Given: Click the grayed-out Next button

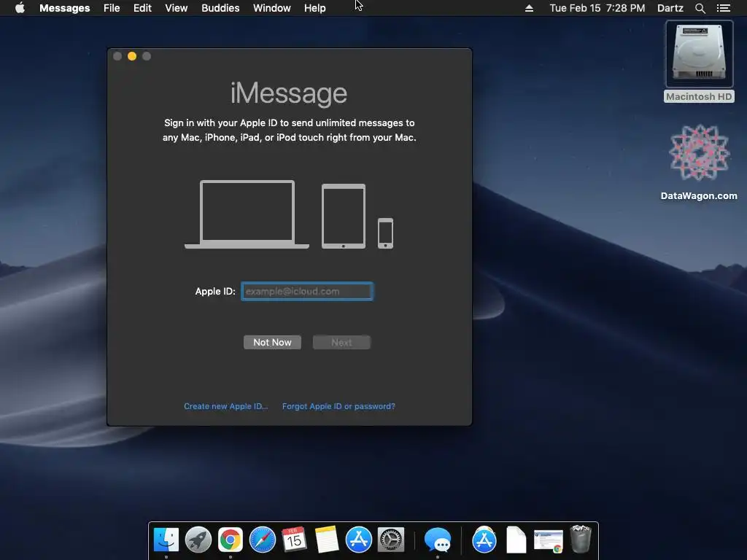Looking at the screenshot, I should tap(341, 343).
